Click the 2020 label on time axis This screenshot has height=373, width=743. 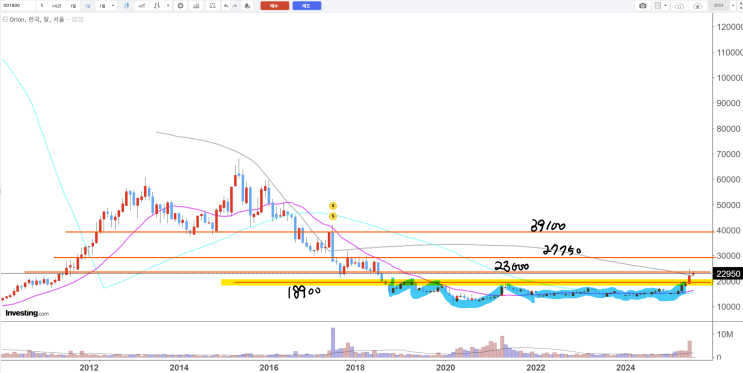point(446,367)
